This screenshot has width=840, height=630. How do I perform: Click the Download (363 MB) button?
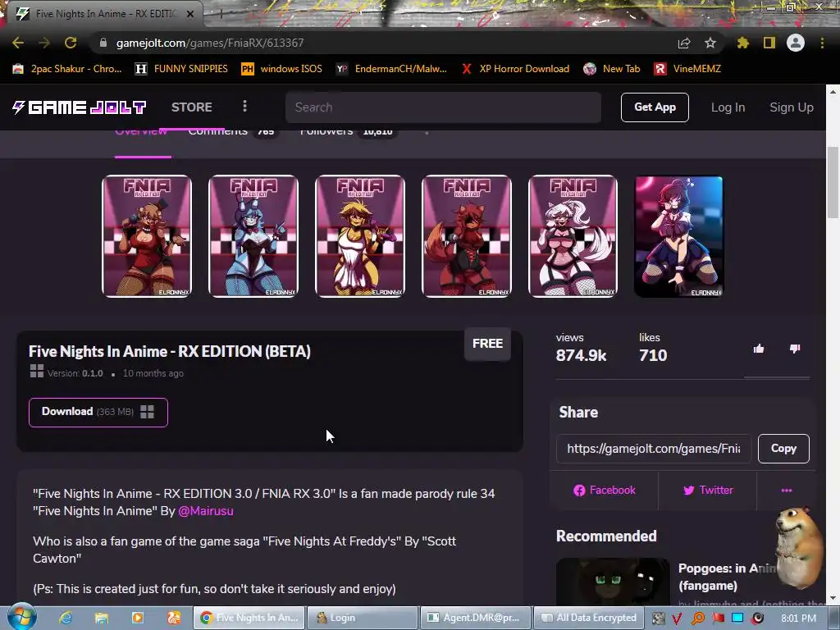click(98, 412)
